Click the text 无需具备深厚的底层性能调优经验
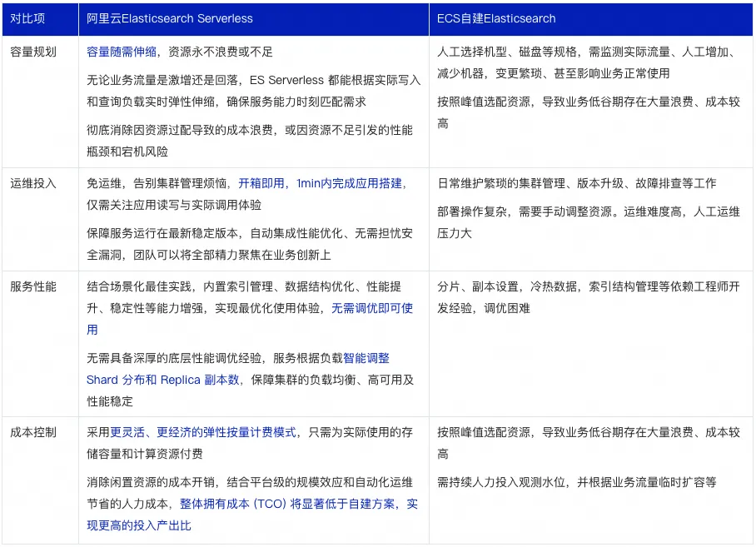Viewport: 756px width, 547px height. click(174, 358)
